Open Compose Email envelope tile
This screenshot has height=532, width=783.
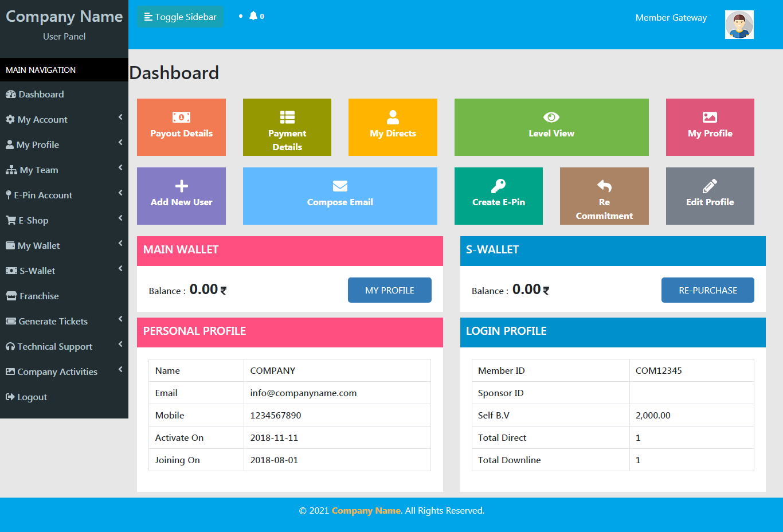(340, 195)
